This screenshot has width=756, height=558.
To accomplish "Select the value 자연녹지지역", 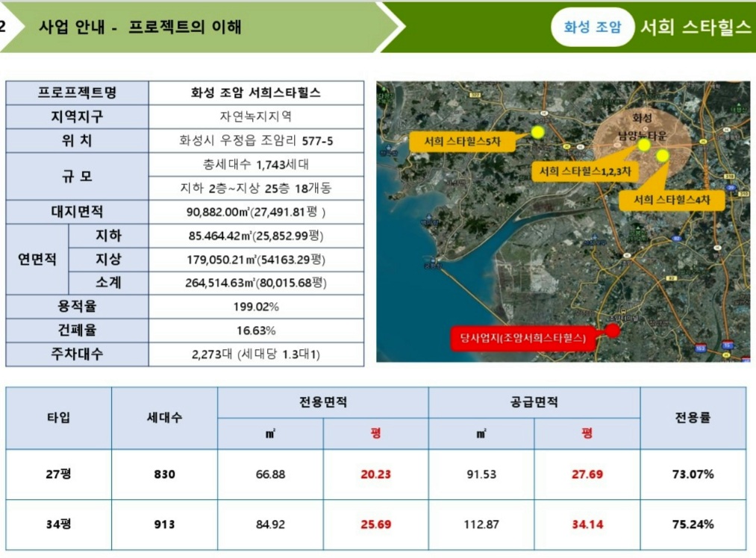I will (x=255, y=116).
